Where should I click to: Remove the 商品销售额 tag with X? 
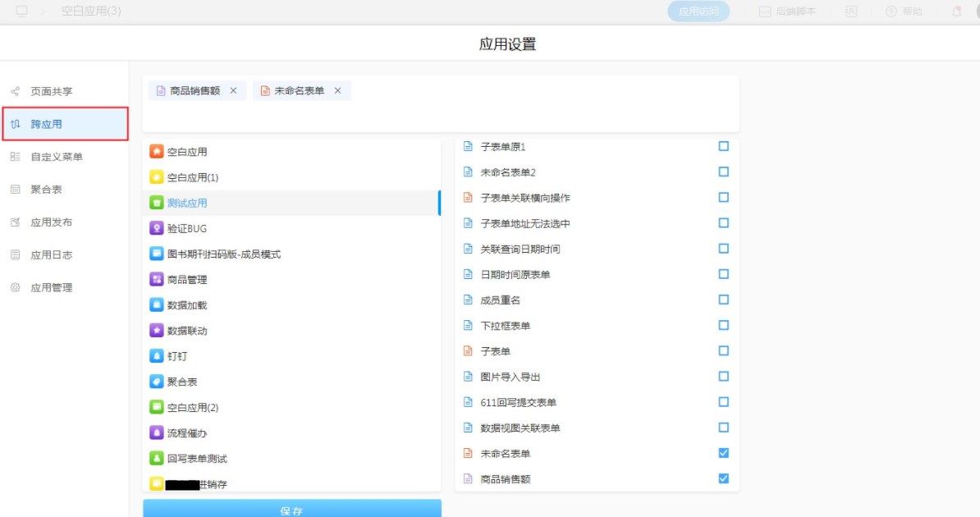(x=233, y=91)
